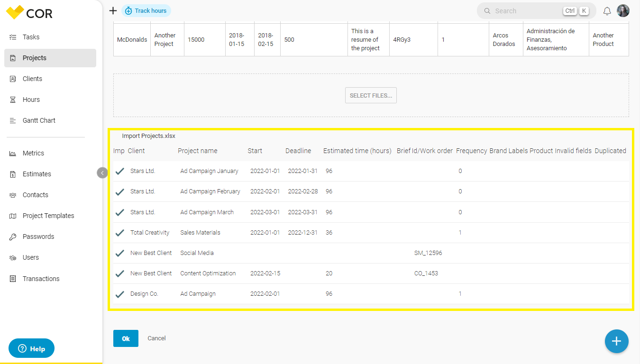Toggle import check for Social Media

[119, 253]
